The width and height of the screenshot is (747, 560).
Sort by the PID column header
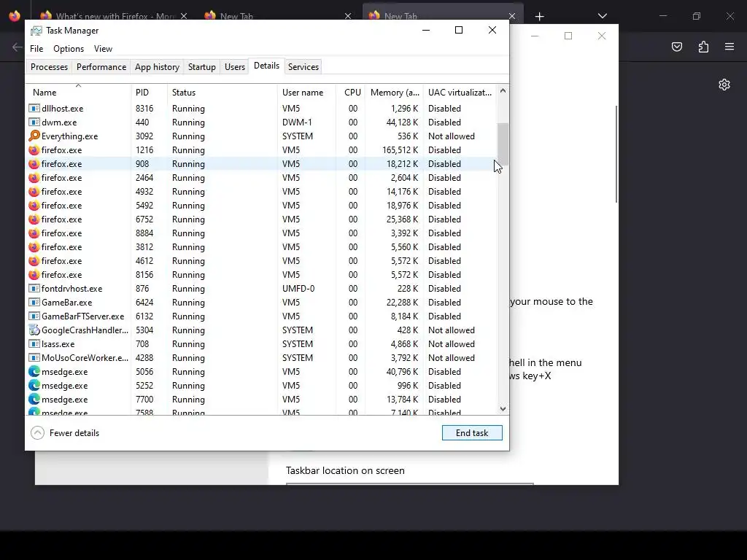[149, 93]
